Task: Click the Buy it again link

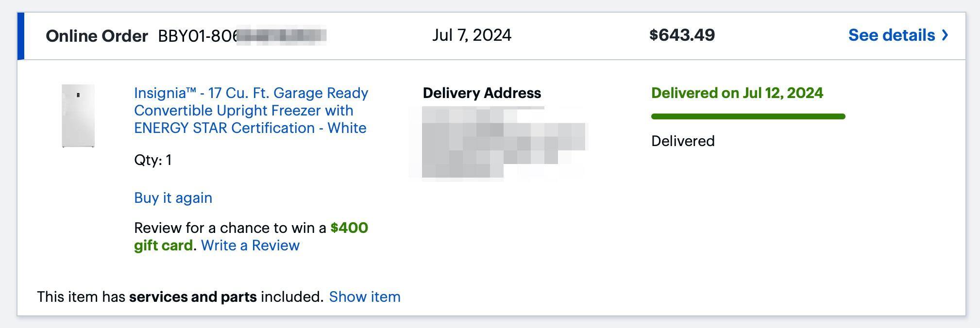Action: (173, 198)
